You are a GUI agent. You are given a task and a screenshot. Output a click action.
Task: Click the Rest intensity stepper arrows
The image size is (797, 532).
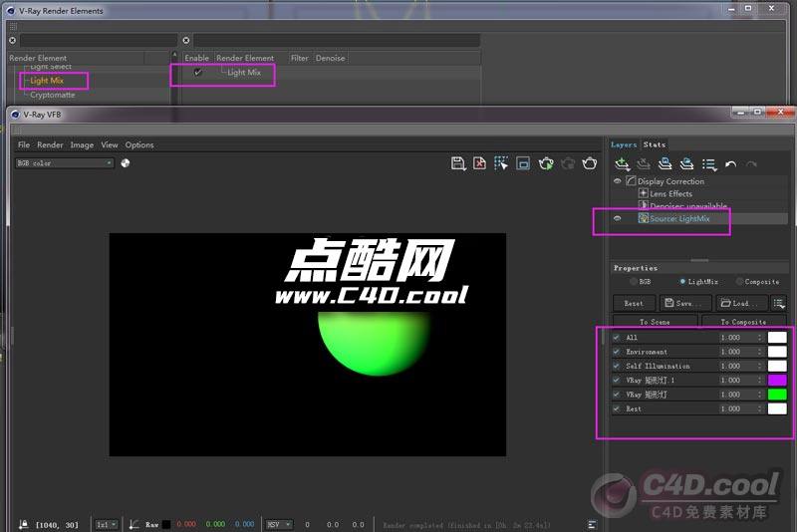[760, 408]
